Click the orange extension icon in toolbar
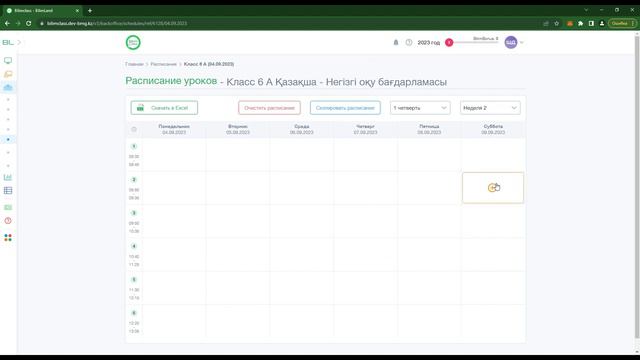Viewport: 640px width, 360px height. [570, 23]
